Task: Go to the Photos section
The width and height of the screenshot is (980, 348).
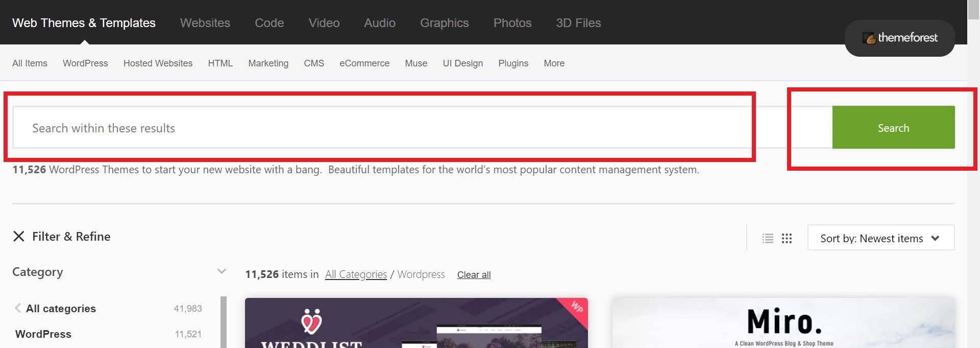Action: [x=512, y=23]
